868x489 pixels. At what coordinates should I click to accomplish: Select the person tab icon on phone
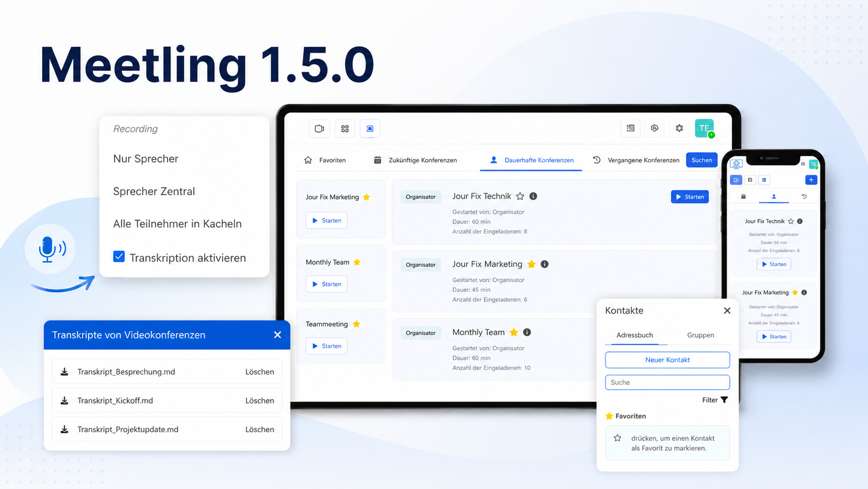[x=774, y=196]
